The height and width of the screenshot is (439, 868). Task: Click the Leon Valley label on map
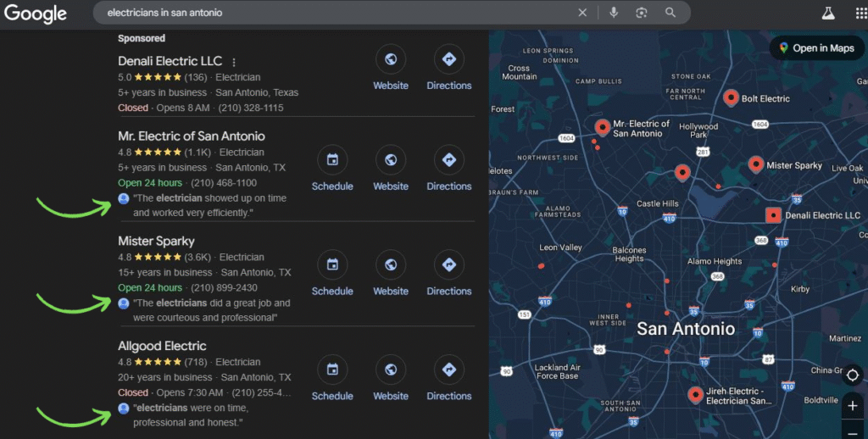(560, 247)
